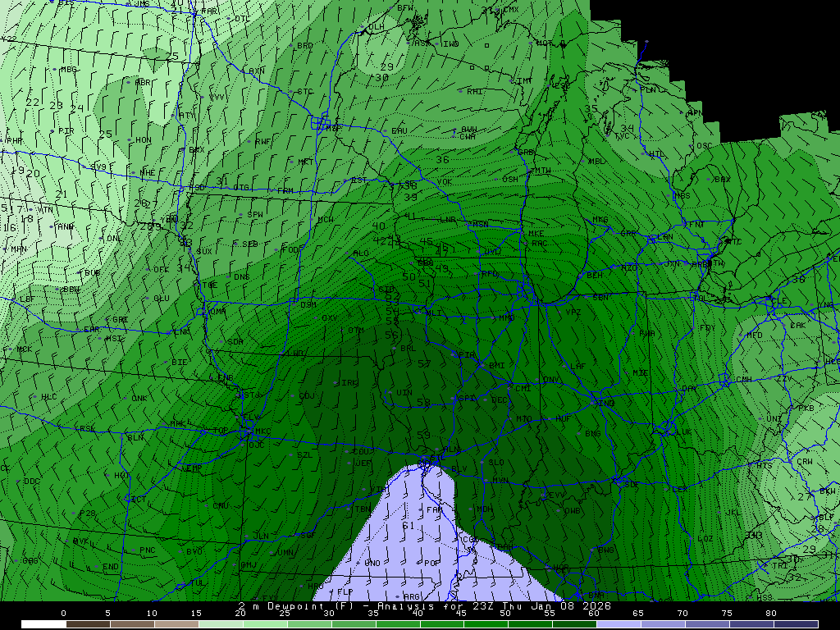Click the GRR station label
The height and width of the screenshot is (630, 840).
(628, 233)
